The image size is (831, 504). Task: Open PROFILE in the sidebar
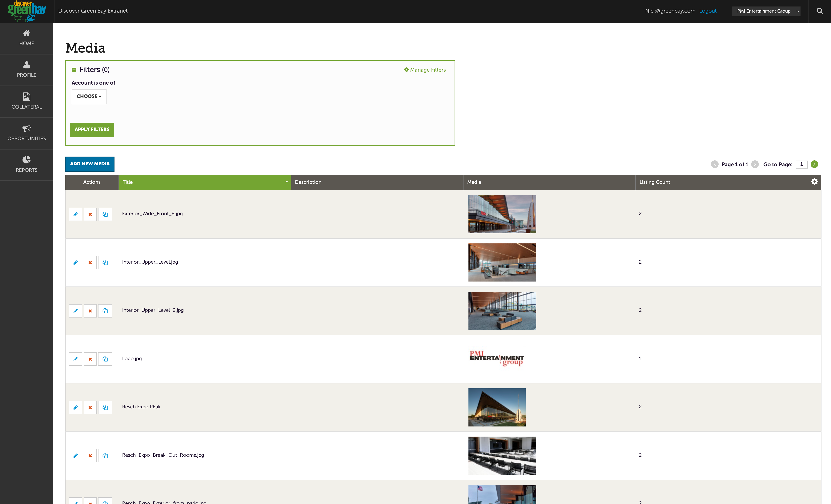[27, 70]
